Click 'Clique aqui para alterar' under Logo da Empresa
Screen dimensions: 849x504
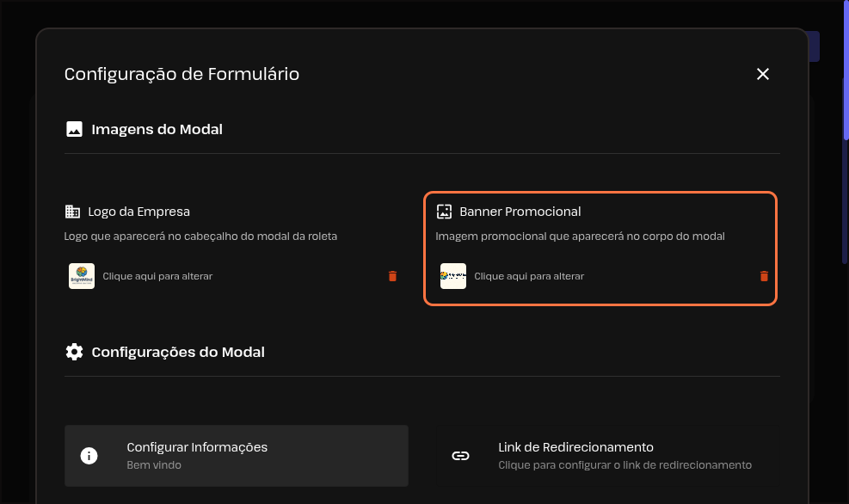pos(157,276)
